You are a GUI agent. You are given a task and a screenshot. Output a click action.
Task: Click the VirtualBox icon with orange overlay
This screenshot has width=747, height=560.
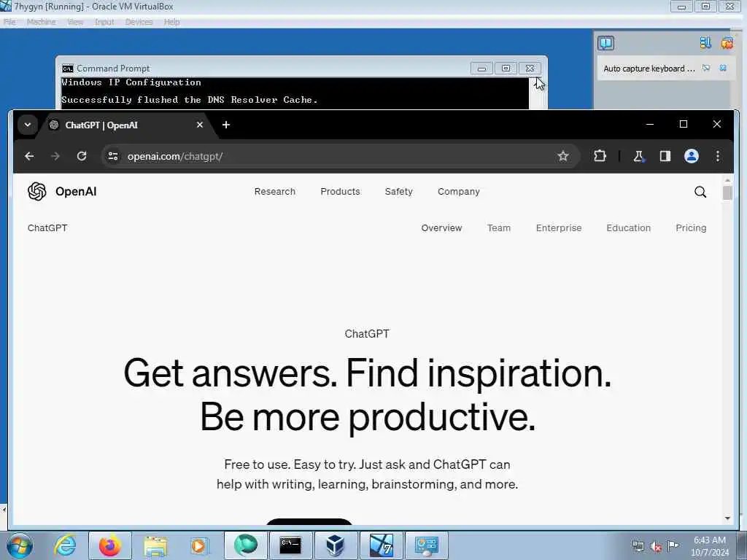727,43
